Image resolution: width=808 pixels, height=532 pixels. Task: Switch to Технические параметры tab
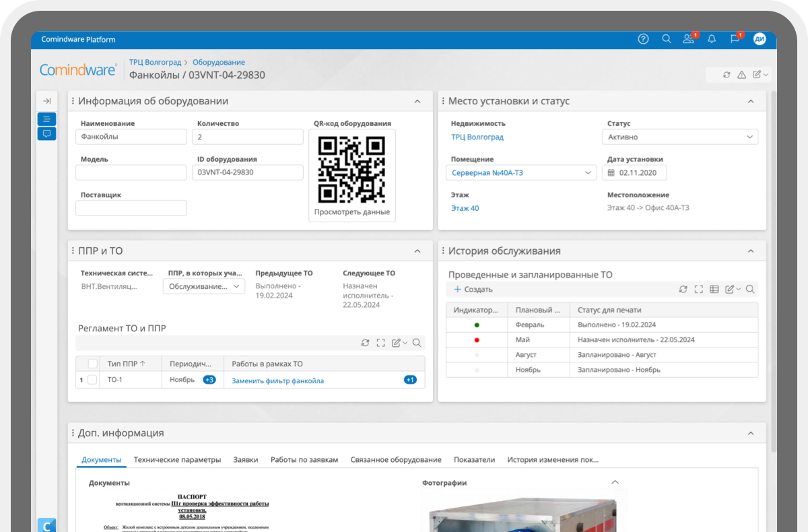[177, 460]
